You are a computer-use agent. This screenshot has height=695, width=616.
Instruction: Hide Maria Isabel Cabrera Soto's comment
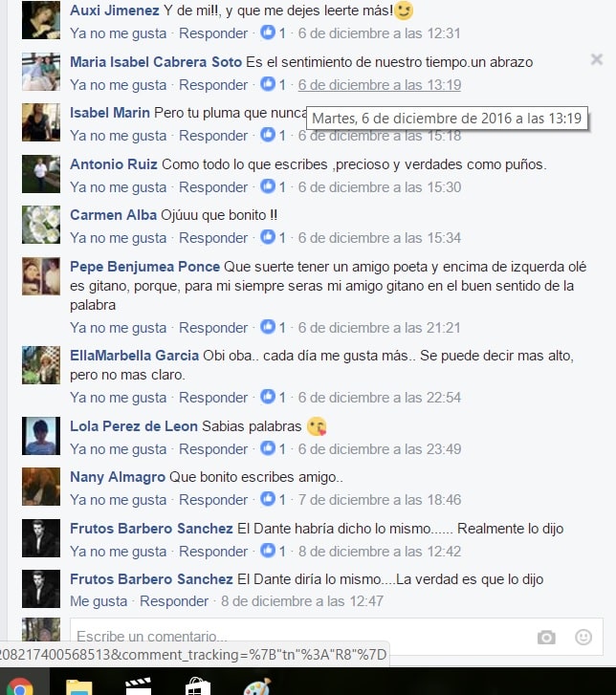[x=597, y=59]
